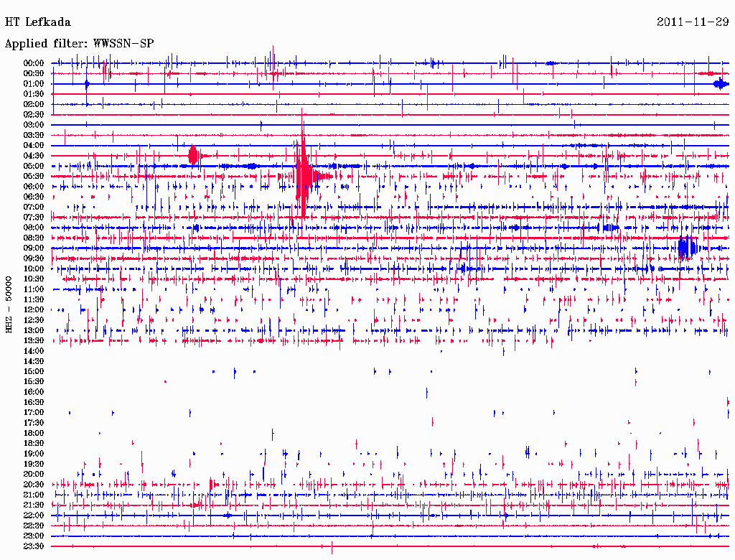Viewport: 735px width, 560px height.
Task: Select the 00:00 time row label
Action: [x=34, y=63]
